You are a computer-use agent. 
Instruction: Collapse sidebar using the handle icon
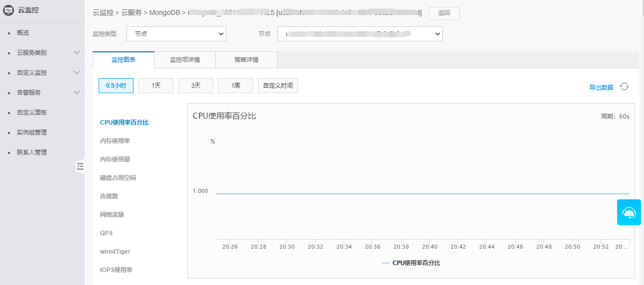pos(80,166)
